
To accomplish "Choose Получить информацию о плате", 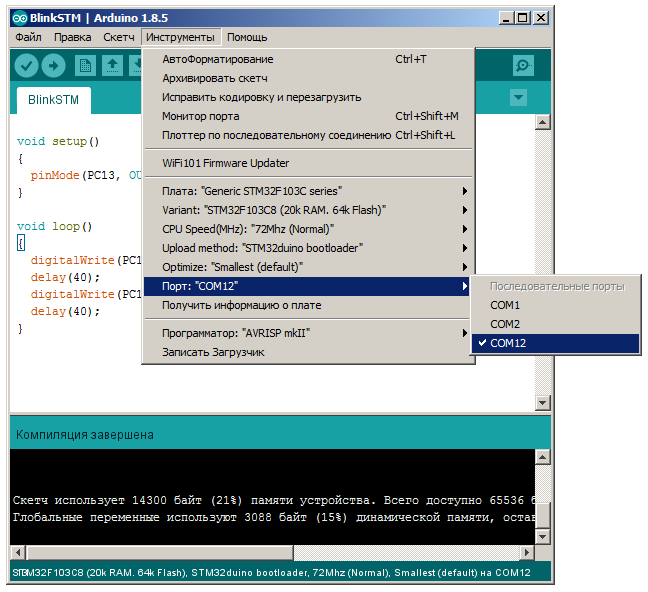I will [308, 305].
